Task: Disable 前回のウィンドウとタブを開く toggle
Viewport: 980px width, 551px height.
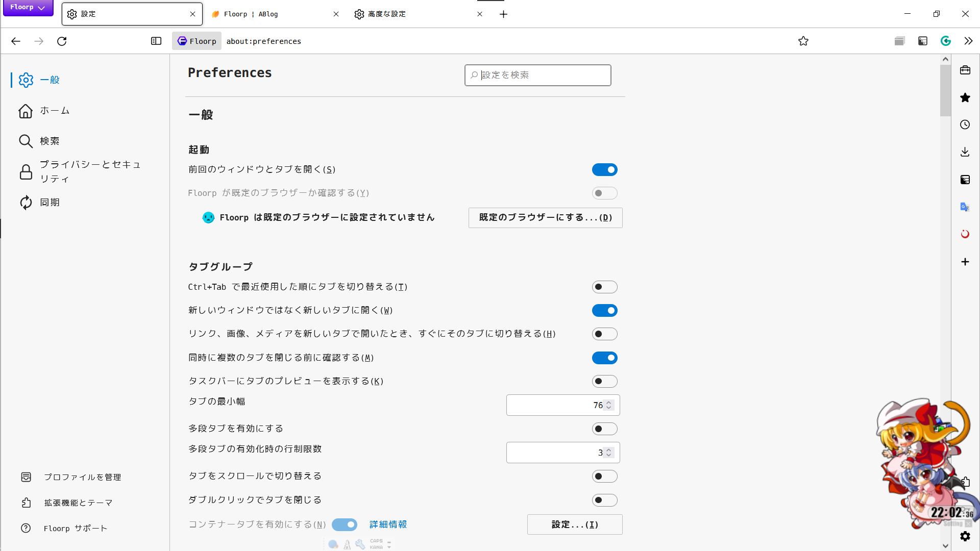Action: click(x=604, y=170)
